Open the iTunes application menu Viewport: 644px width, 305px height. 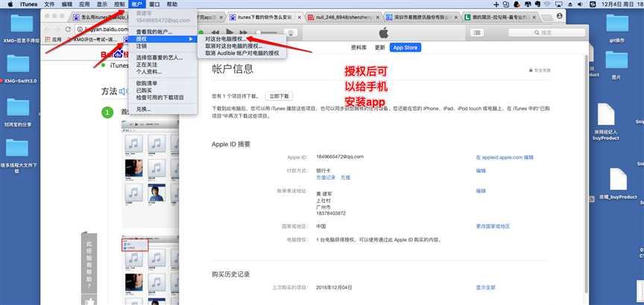click(x=29, y=4)
